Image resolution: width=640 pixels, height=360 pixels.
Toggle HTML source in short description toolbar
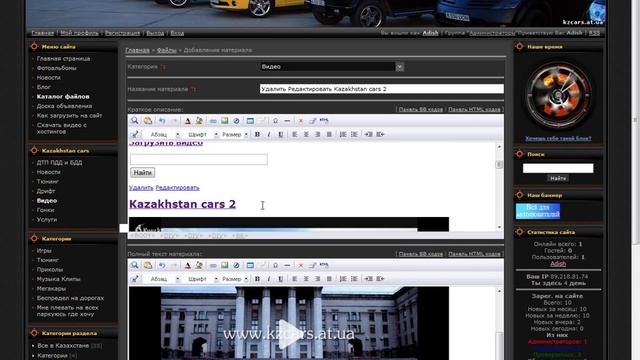coord(324,121)
